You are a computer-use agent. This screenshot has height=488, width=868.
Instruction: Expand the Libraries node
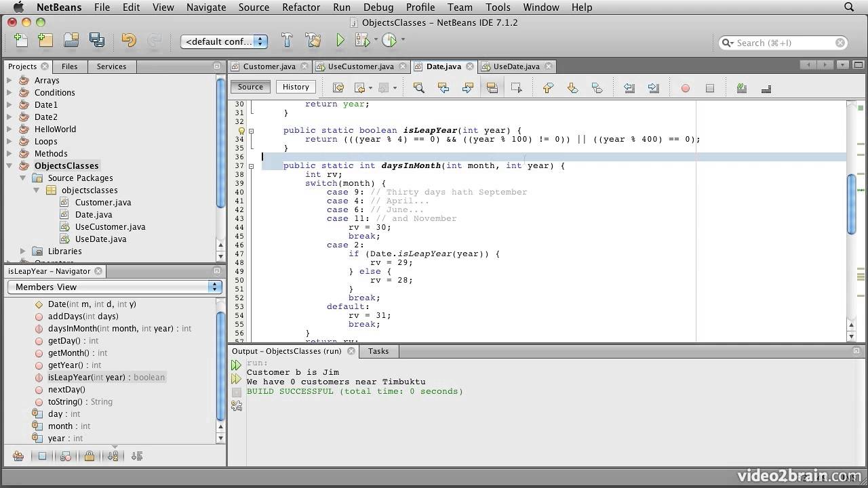[x=23, y=251]
